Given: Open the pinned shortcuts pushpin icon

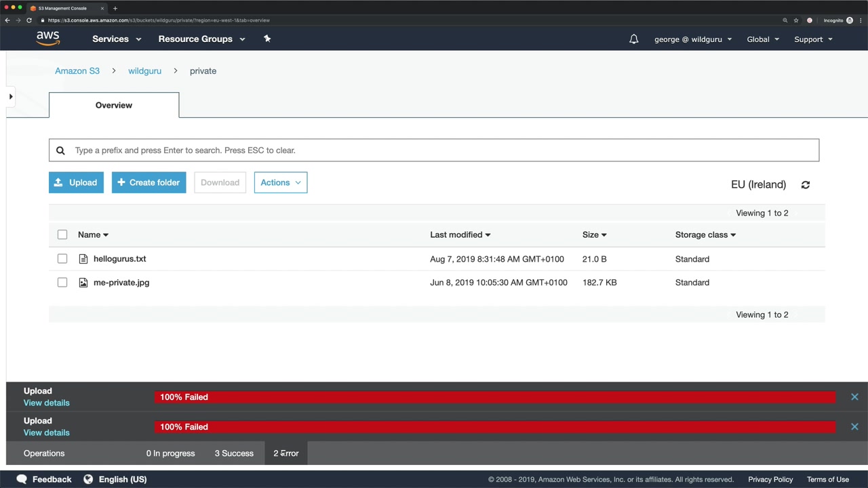Looking at the screenshot, I should coord(267,39).
